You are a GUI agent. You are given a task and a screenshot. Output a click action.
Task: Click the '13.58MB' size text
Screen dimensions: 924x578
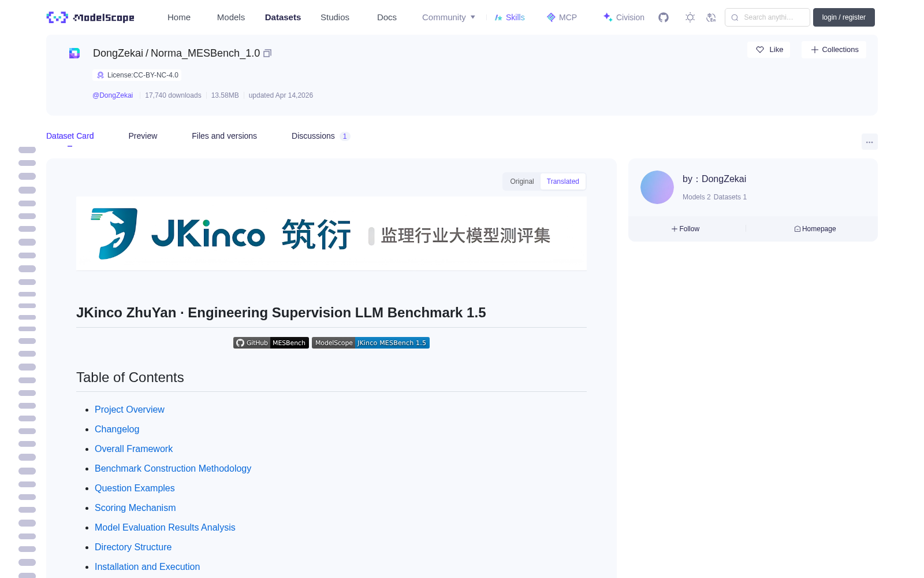tap(225, 95)
